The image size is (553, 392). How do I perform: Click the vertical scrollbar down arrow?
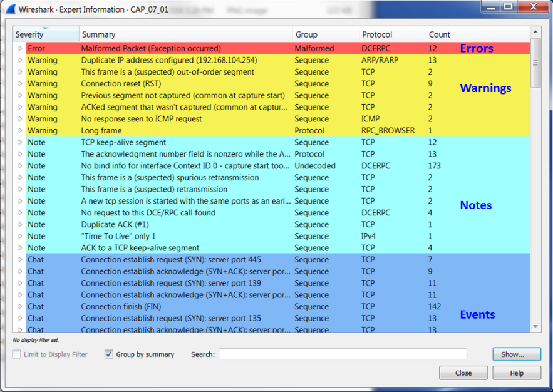click(x=535, y=327)
